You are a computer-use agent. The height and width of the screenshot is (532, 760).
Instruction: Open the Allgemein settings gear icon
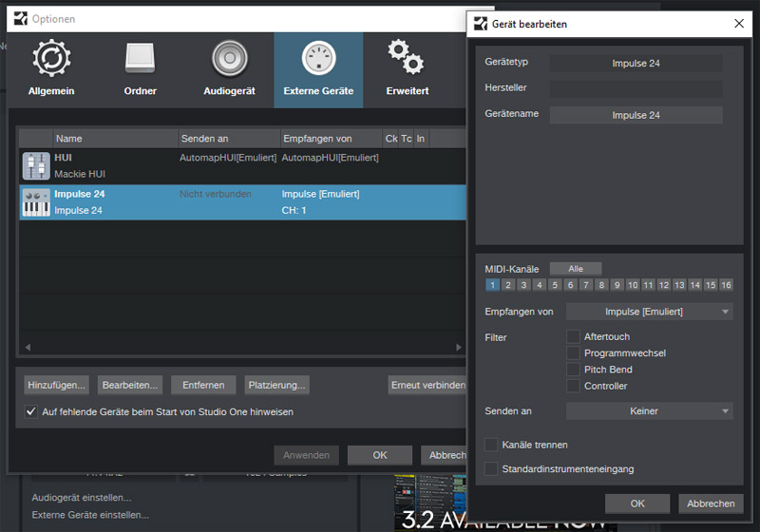(x=51, y=59)
